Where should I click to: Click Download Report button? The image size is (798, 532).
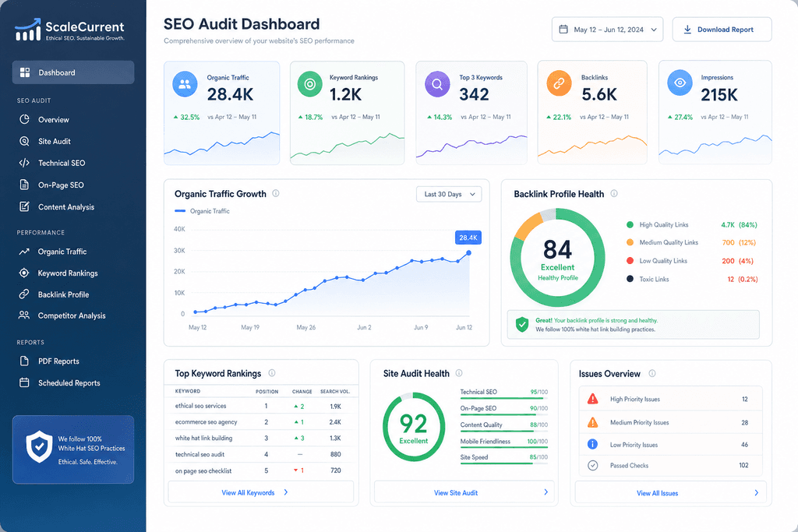click(x=722, y=30)
